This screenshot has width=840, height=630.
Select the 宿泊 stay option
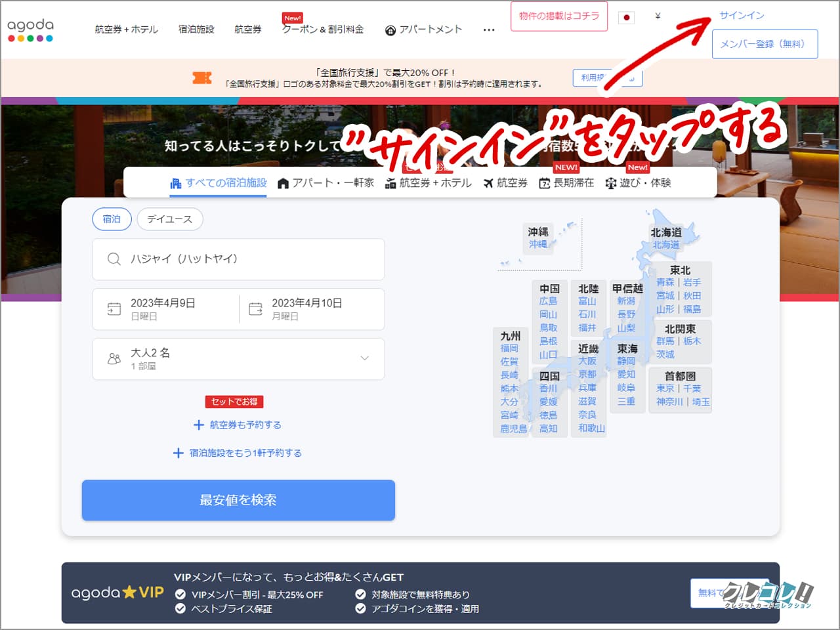point(112,219)
